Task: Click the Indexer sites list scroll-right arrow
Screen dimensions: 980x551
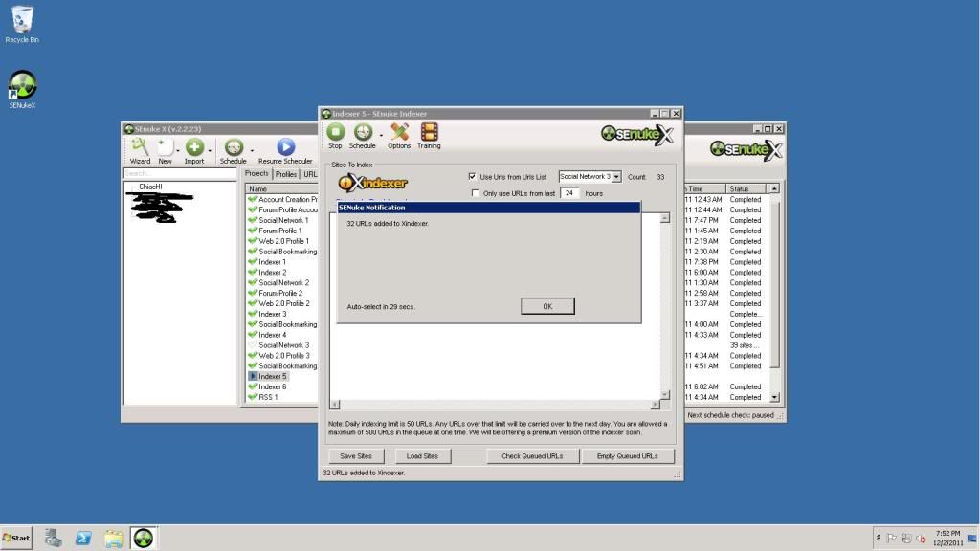Action: tap(655, 405)
